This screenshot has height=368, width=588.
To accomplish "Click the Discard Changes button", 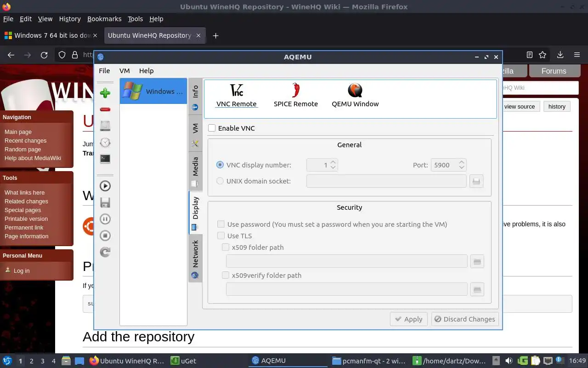I will (x=465, y=319).
